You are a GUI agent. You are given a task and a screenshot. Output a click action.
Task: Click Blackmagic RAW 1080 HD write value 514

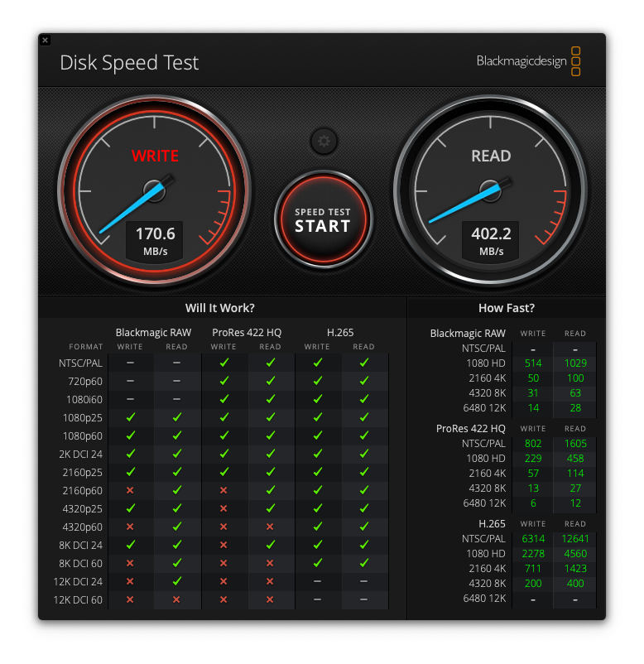click(x=533, y=363)
